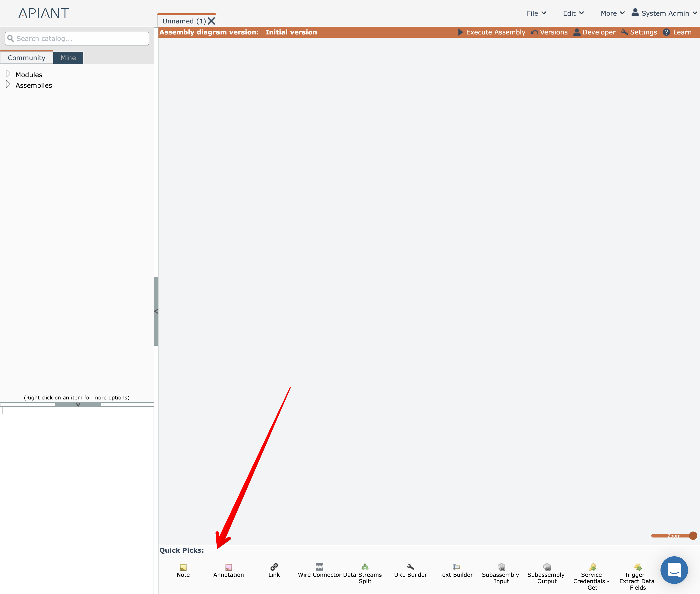The width and height of the screenshot is (700, 594).
Task: Open the System Admin user dropdown
Action: [x=665, y=13]
